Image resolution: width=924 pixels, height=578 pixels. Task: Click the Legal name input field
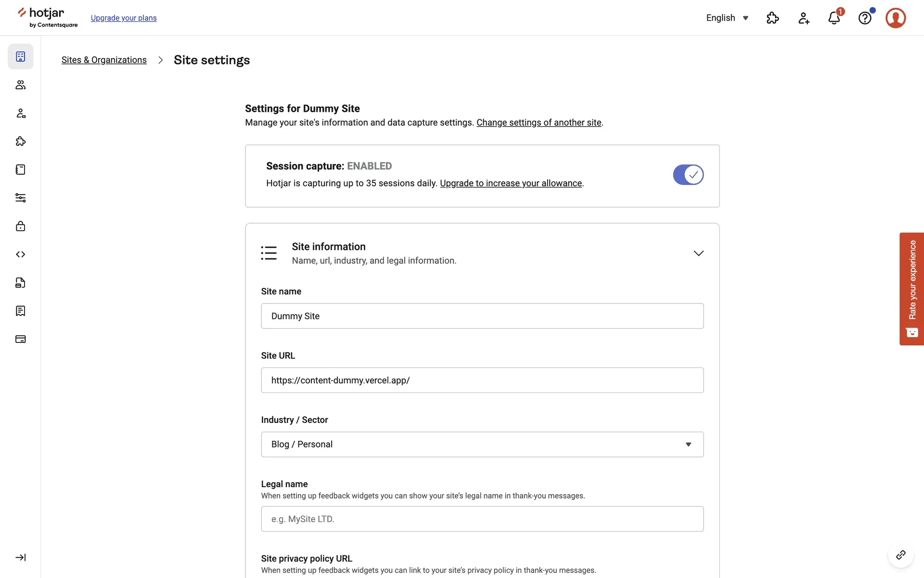point(482,519)
